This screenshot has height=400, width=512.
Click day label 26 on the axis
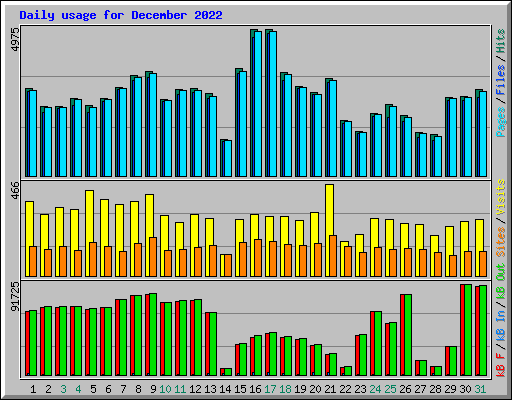[x=405, y=389]
